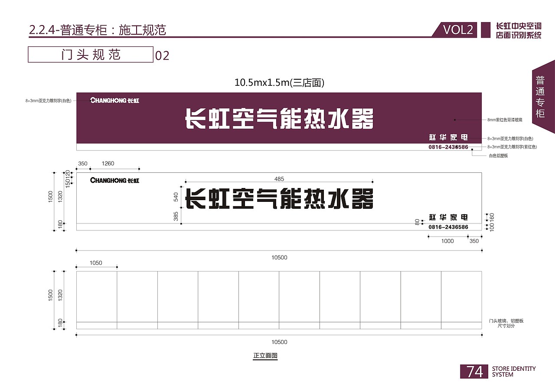Click the purple "0816-2436586" under the purple banner
The image size is (555, 392).
click(448, 147)
